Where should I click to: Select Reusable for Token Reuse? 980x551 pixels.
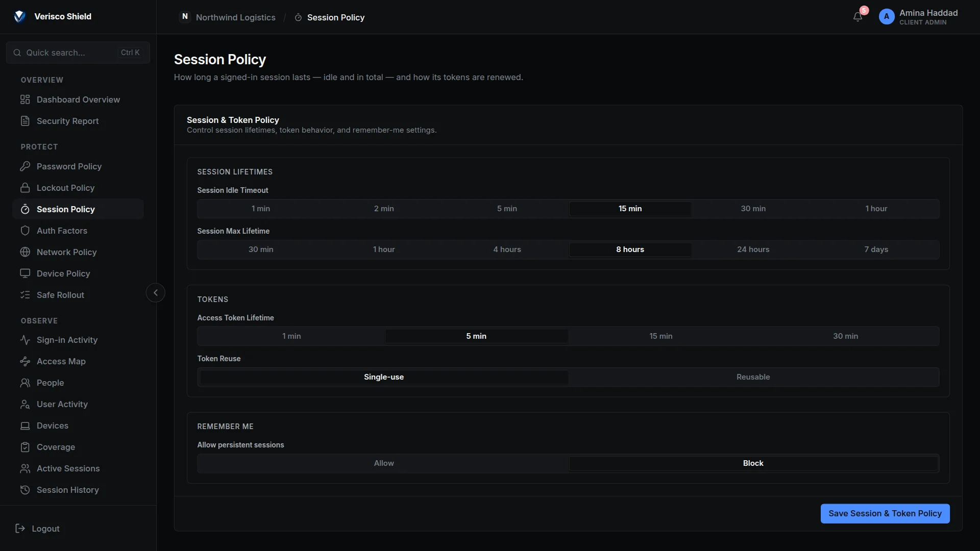[x=753, y=377]
